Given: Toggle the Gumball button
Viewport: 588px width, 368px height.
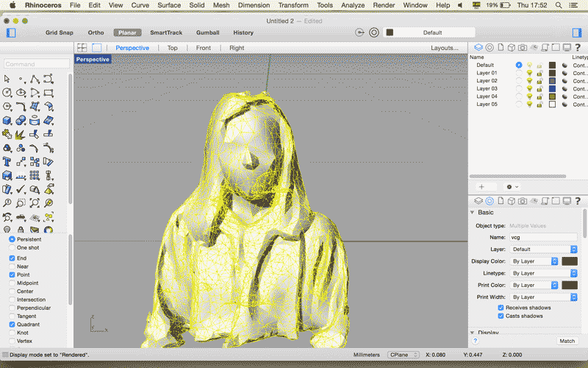Looking at the screenshot, I should [207, 32].
